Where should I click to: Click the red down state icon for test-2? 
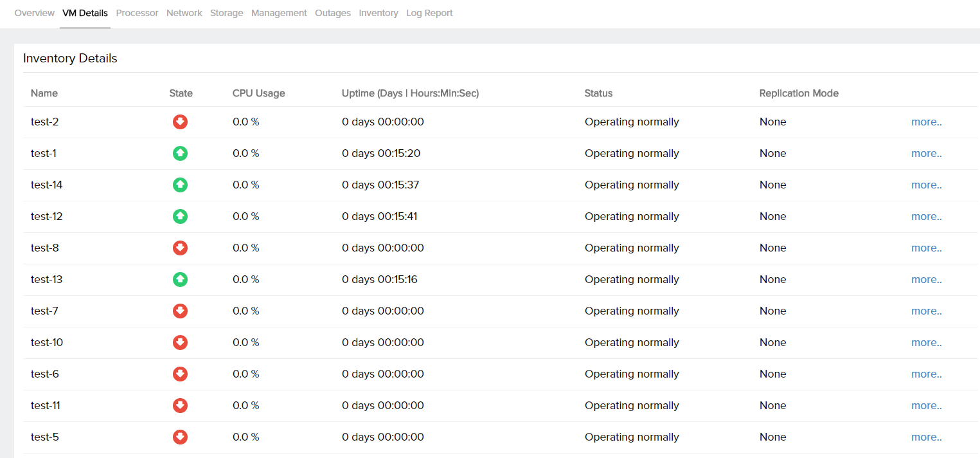(x=181, y=122)
